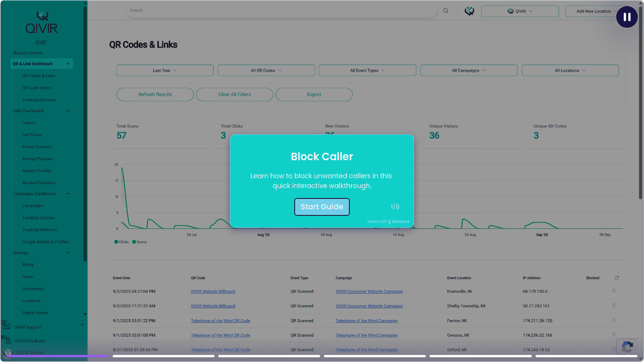Open the QIVIR link under sidebar logo

pyautogui.click(x=41, y=42)
